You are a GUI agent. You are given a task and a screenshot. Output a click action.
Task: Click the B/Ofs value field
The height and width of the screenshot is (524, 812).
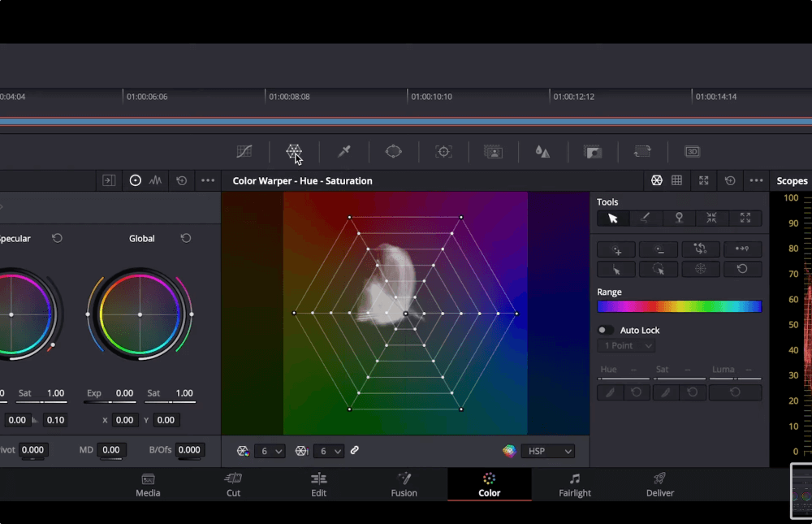[189, 450]
